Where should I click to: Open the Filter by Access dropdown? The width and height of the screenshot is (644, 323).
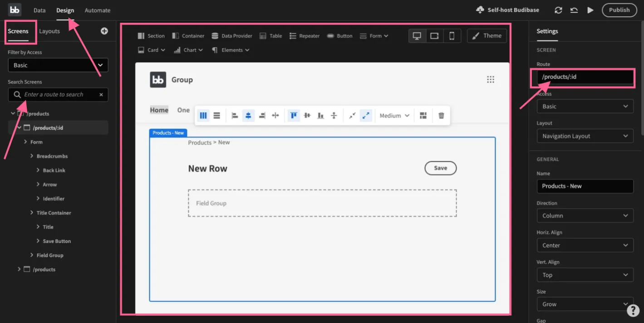[x=58, y=65]
